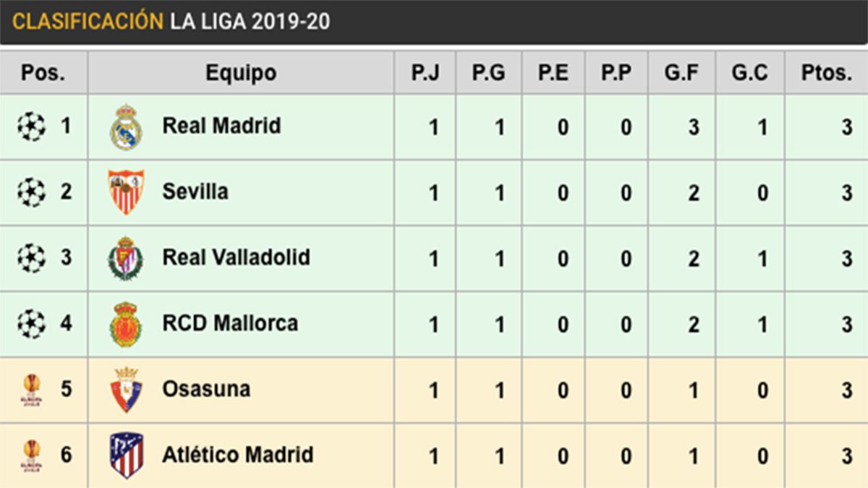Click the Equipo column header

[x=241, y=73]
